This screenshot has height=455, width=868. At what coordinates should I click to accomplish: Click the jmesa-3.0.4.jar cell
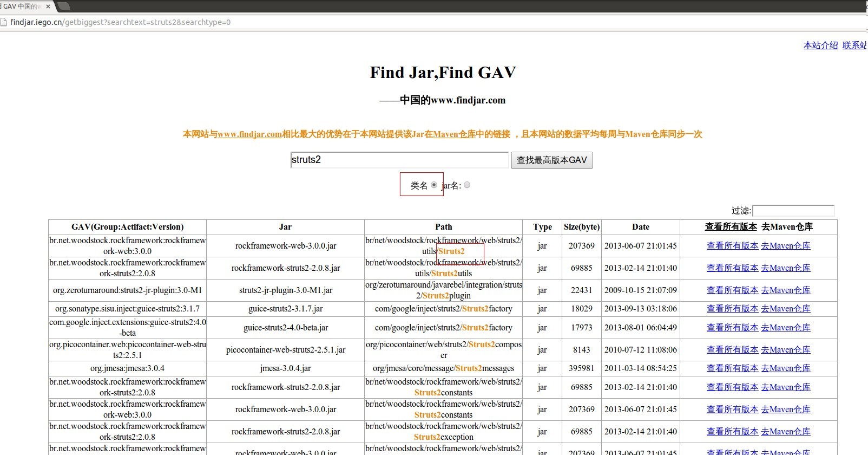pos(286,368)
